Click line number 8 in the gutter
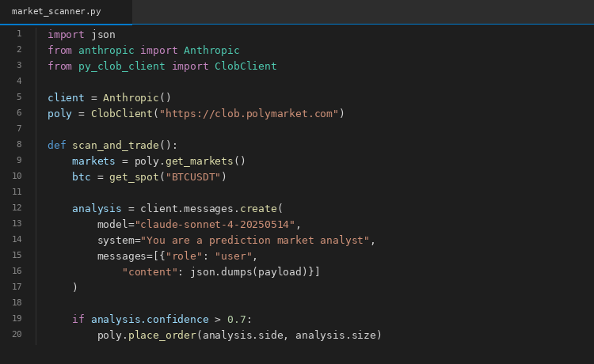The width and height of the screenshot is (594, 364). [19, 144]
